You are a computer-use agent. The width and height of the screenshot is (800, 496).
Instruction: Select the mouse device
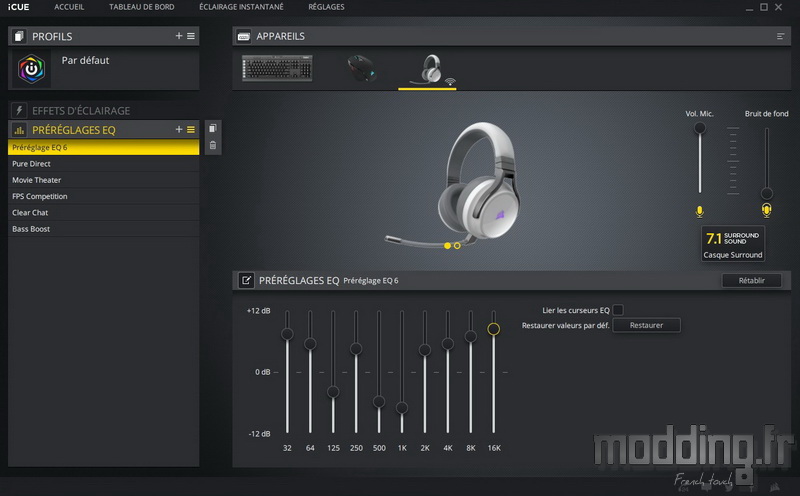click(x=361, y=68)
